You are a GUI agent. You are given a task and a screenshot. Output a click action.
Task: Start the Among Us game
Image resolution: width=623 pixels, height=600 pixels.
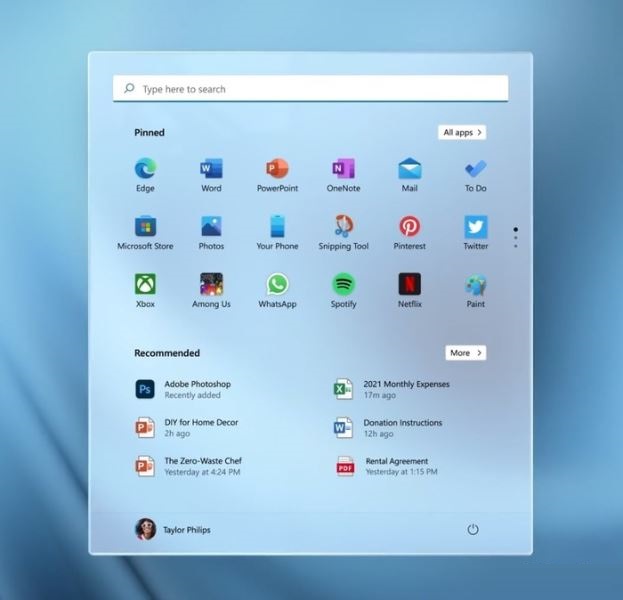(x=211, y=290)
